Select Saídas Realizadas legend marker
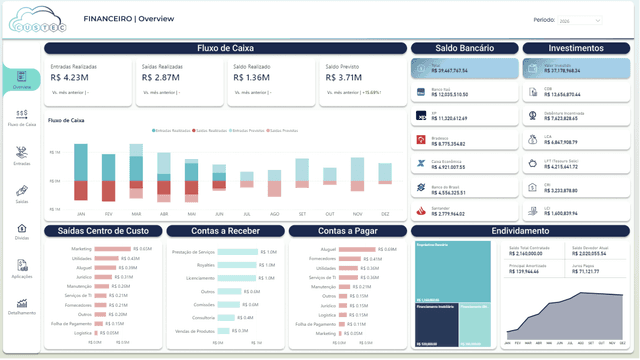This screenshot has width=640, height=360. pos(194,131)
